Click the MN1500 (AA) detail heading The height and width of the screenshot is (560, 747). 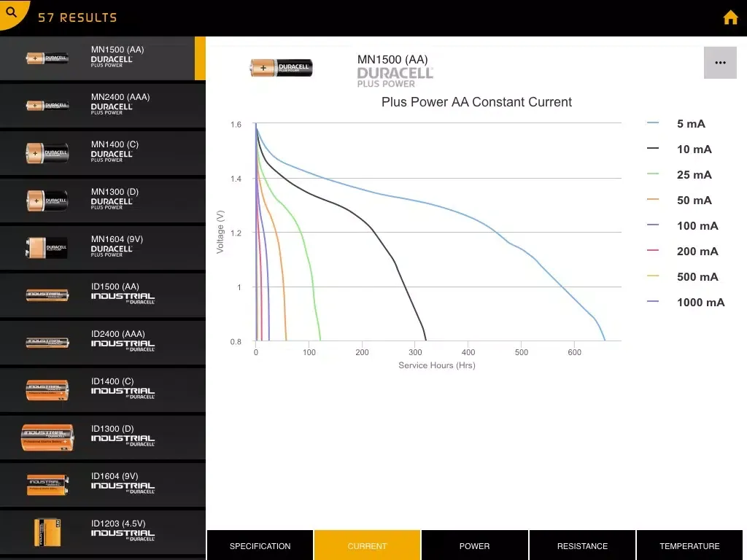pos(392,60)
